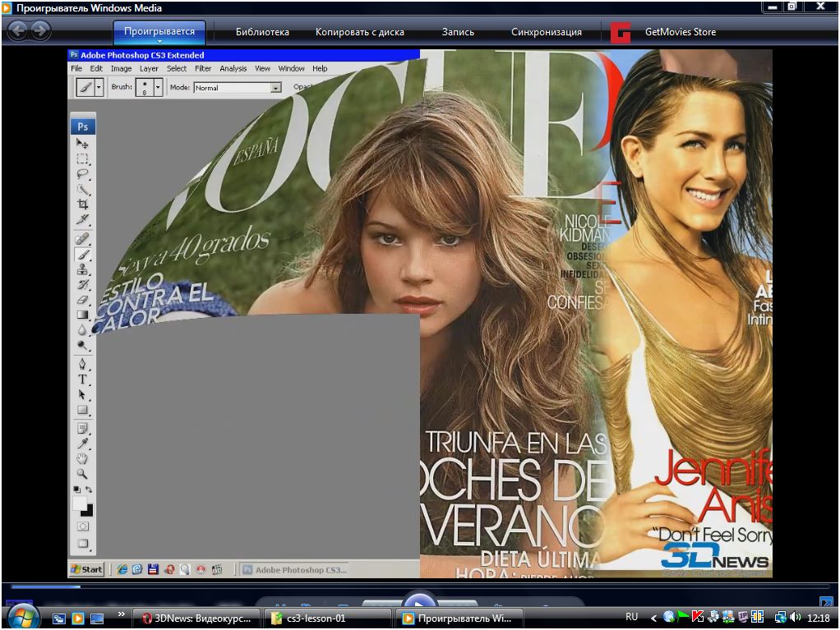
Task: Open the Window menu
Action: pos(292,68)
